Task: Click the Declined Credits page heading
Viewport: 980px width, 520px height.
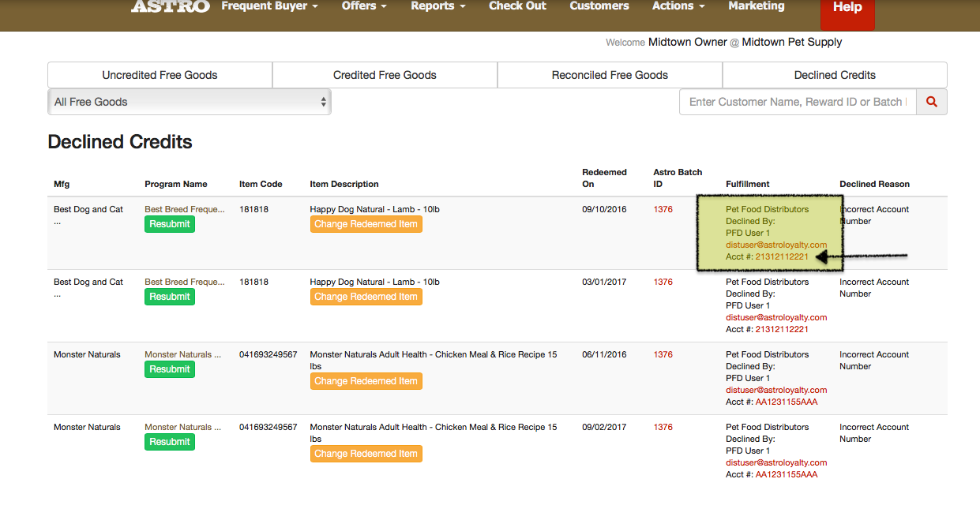Action: point(120,142)
